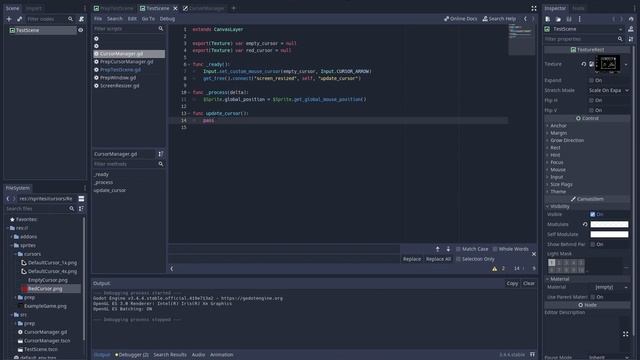Screen dimensions: 640x360
Task: Clear the output log
Action: pos(529,283)
